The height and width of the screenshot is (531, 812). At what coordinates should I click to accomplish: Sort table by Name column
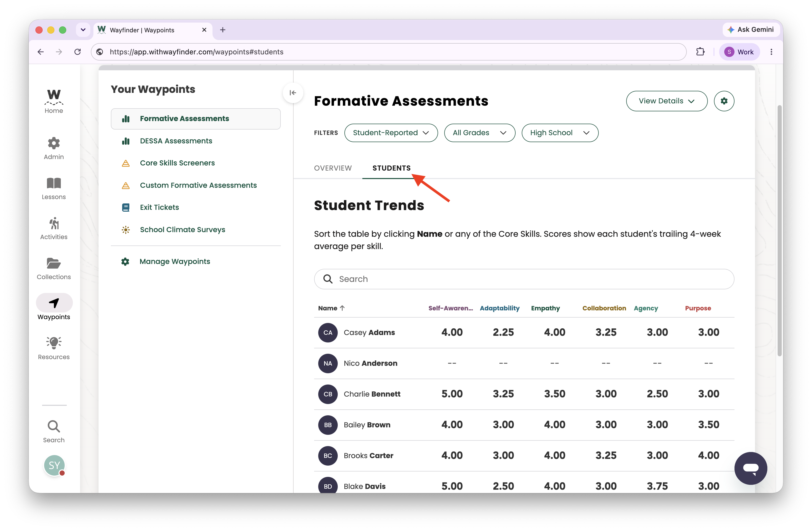click(331, 308)
